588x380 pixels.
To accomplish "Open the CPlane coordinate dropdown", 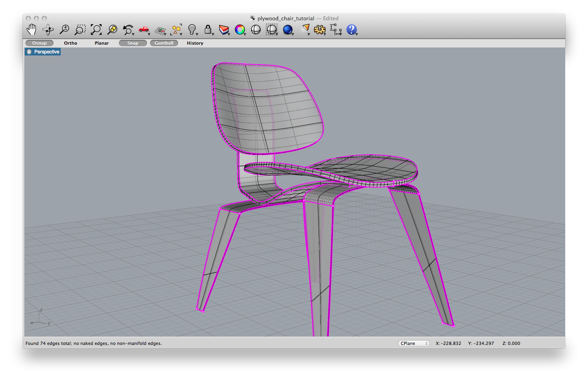I will pos(414,343).
